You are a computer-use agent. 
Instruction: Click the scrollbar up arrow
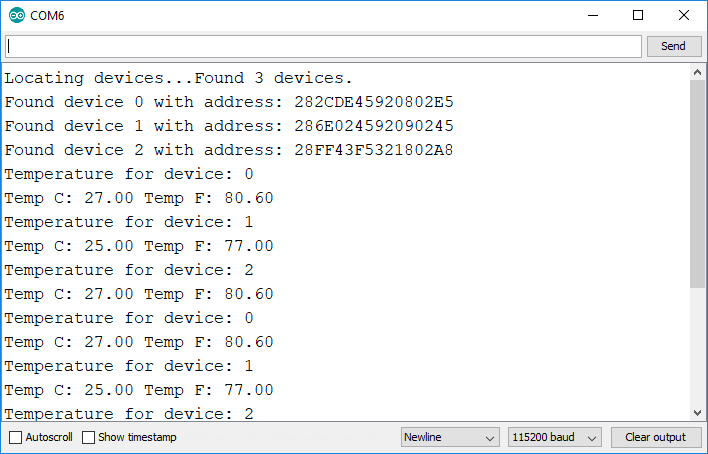[x=697, y=73]
